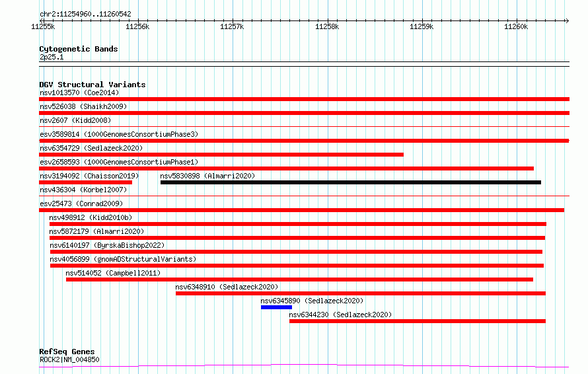Click the ruler's left arrow end
This screenshot has width=588, height=374.
coord(42,20)
